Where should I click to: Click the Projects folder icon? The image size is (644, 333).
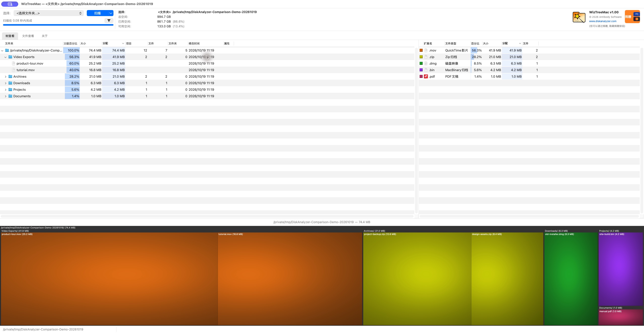pos(10,89)
